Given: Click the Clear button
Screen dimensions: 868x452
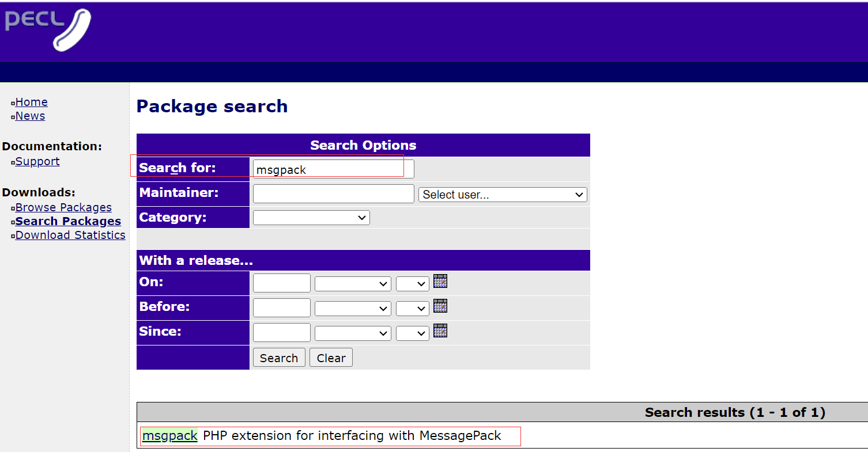Looking at the screenshot, I should pos(331,358).
